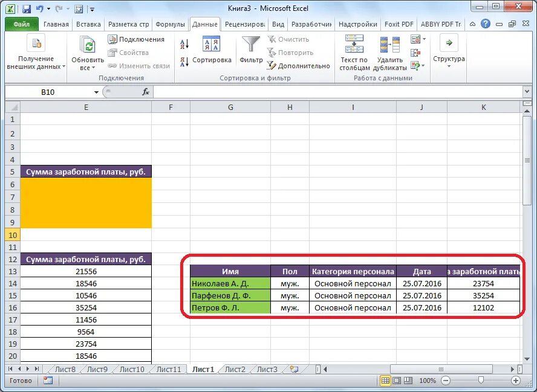Click the Очистить filter button

[x=288, y=39]
